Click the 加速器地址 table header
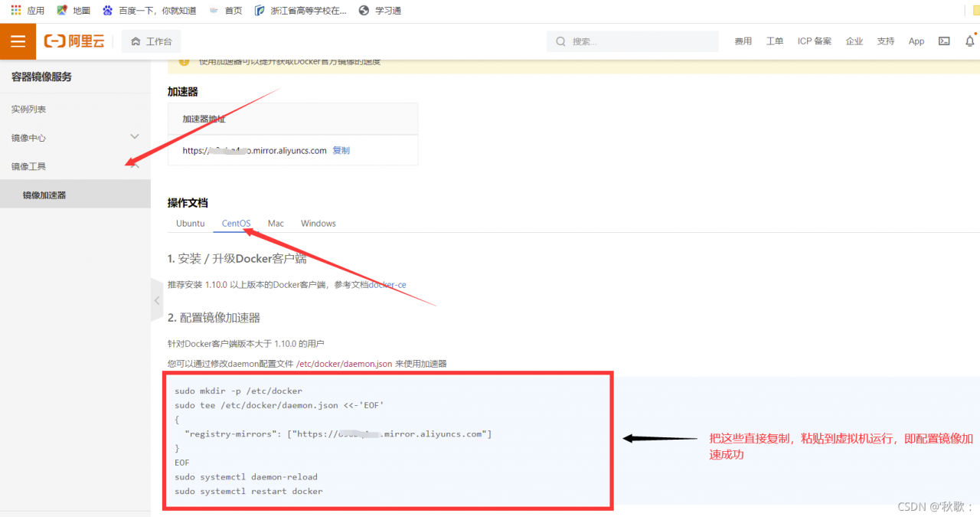Viewport: 980px width, 517px height. point(204,119)
